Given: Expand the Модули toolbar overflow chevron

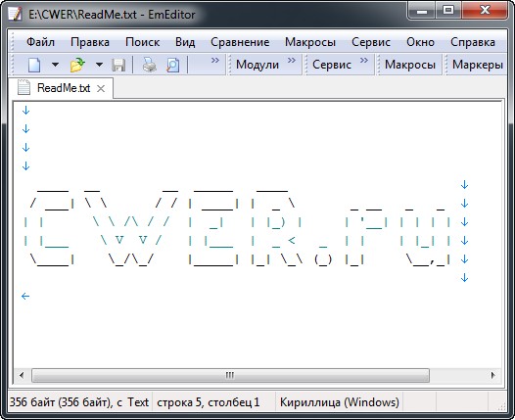Looking at the screenshot, I should coord(292,61).
